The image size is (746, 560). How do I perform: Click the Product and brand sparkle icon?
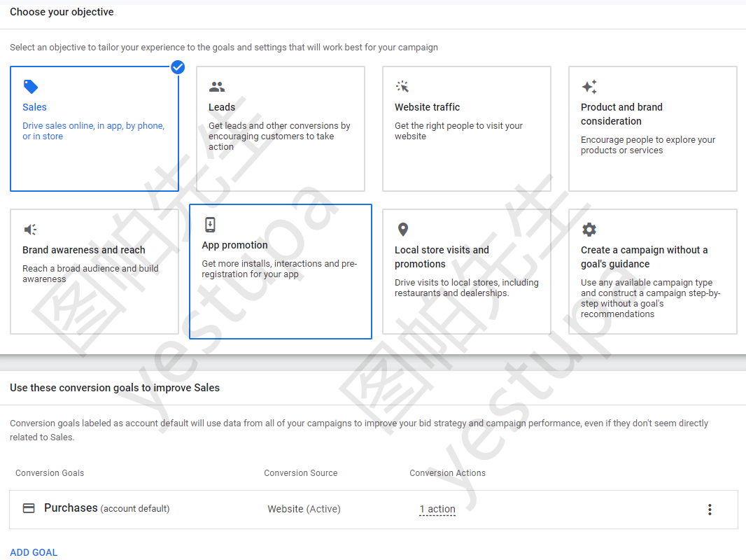click(589, 87)
